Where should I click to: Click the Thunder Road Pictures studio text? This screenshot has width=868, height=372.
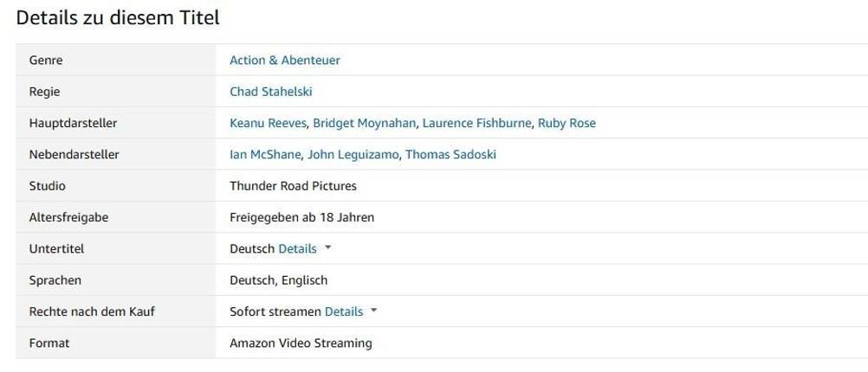[x=293, y=186]
